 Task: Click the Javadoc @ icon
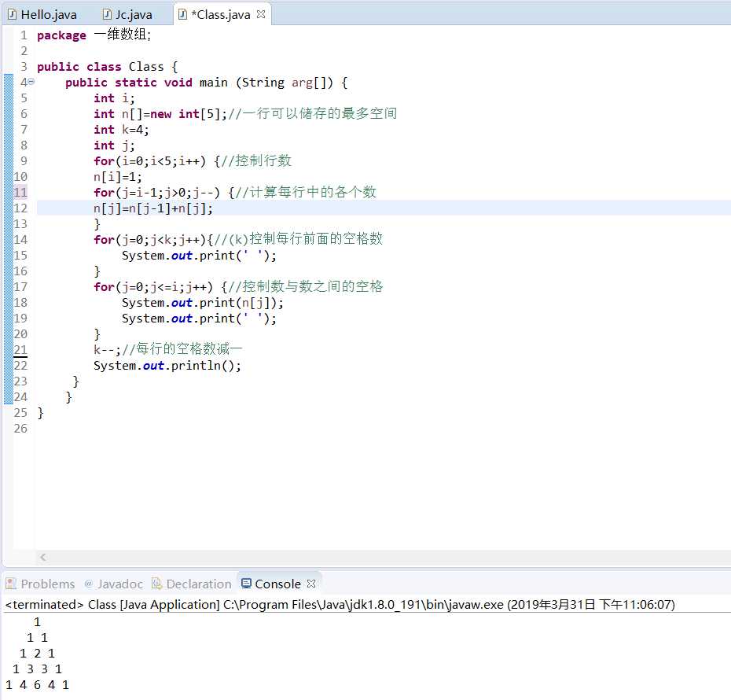[x=89, y=584]
